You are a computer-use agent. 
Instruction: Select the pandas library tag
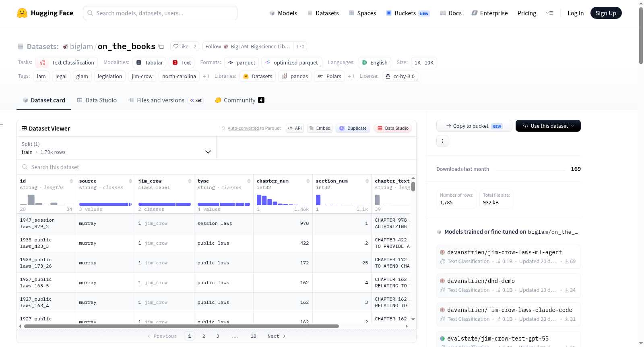295,76
